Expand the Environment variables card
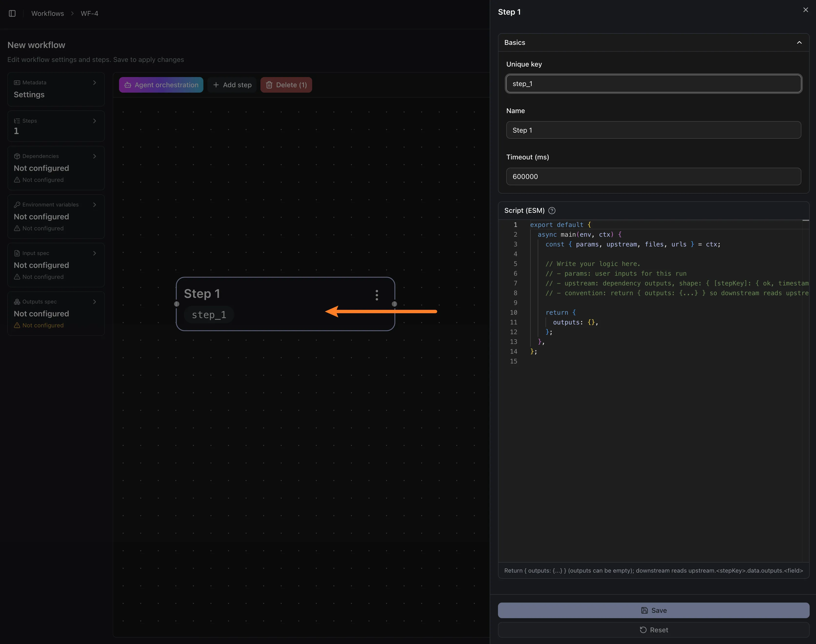Image resolution: width=816 pixels, height=644 pixels. click(x=56, y=216)
